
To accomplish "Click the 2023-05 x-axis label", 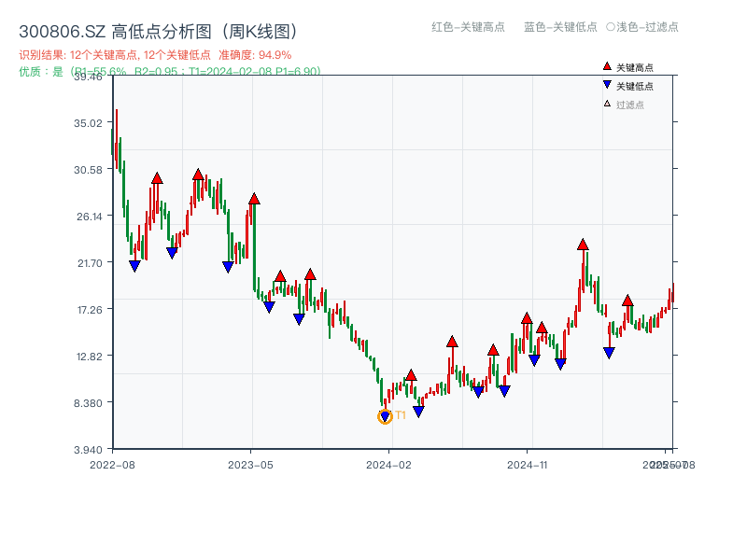I will click(250, 465).
